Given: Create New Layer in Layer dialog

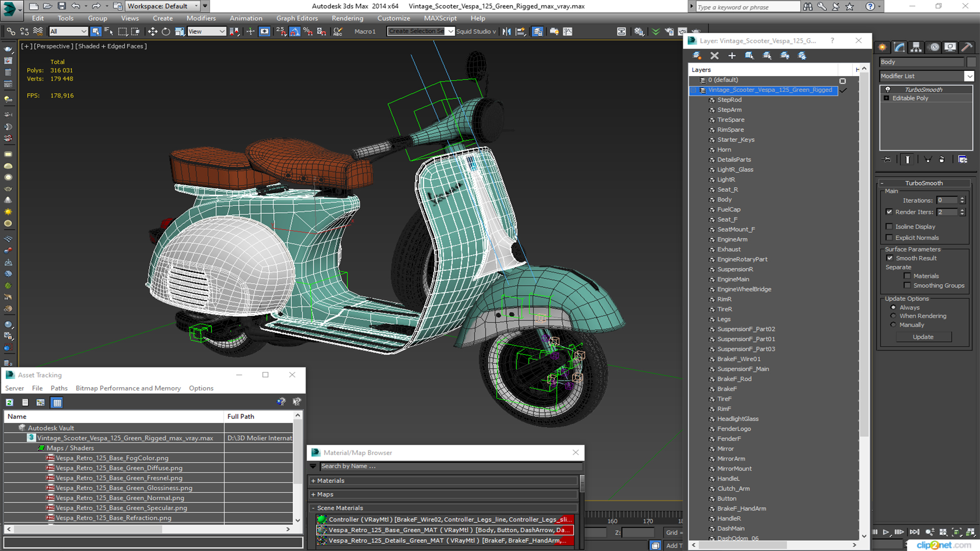Looking at the screenshot, I should click(697, 56).
